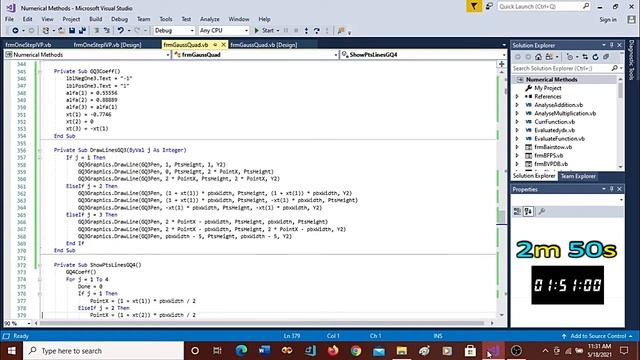The image size is (640, 360).
Task: Click Categorized icon in Properties panel
Action: click(x=517, y=211)
